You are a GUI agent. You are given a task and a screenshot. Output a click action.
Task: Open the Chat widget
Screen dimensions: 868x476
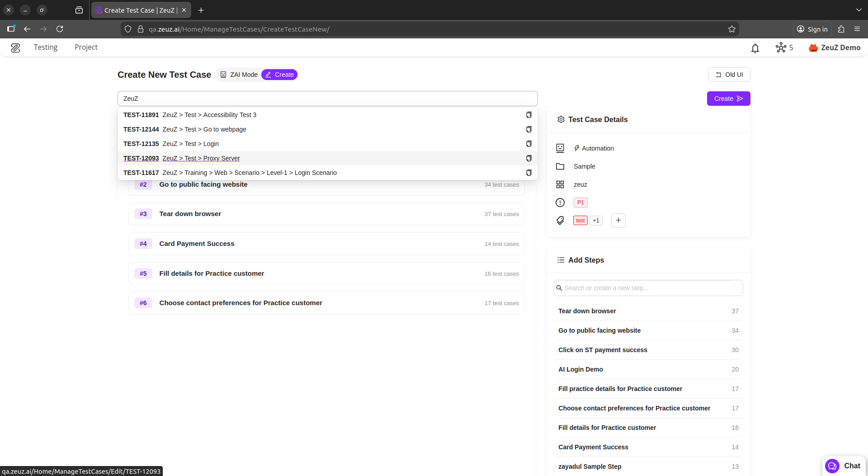(843, 466)
